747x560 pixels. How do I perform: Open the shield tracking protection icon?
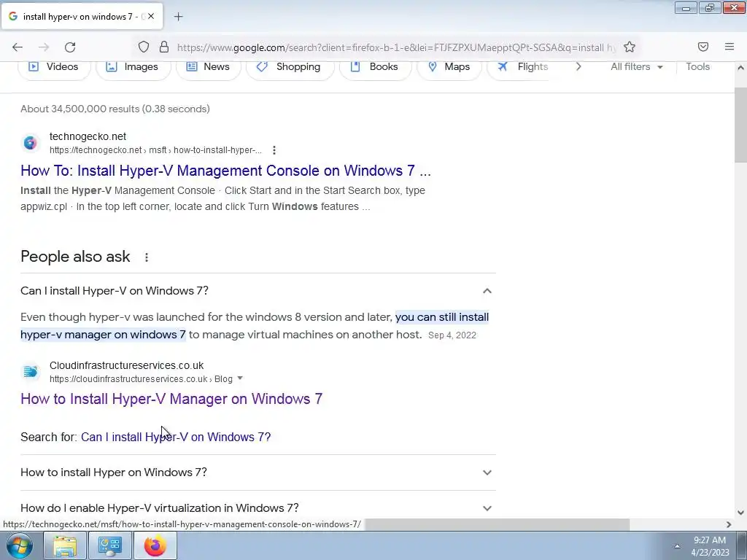click(x=144, y=47)
